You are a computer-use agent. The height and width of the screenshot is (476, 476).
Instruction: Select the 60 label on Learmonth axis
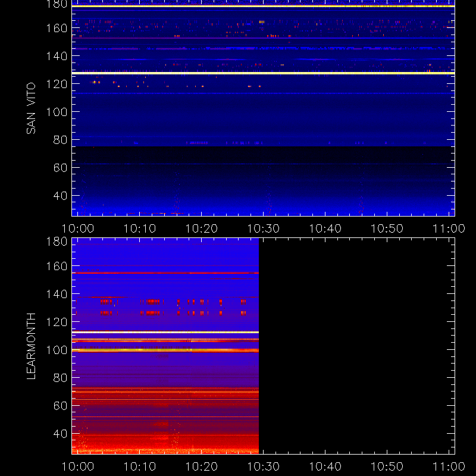(60, 406)
